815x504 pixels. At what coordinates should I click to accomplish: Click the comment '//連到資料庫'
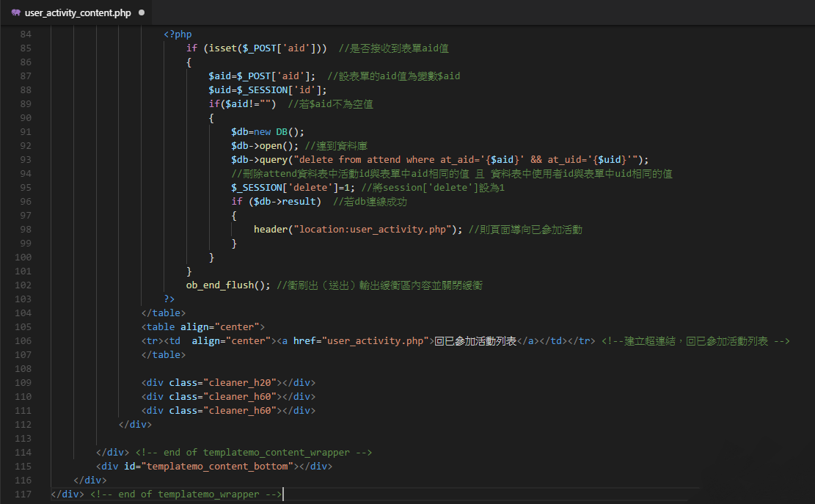336,146
